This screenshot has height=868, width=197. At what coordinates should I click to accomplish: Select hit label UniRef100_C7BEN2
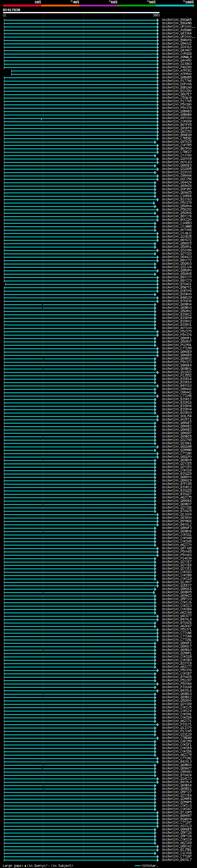[177, 138]
